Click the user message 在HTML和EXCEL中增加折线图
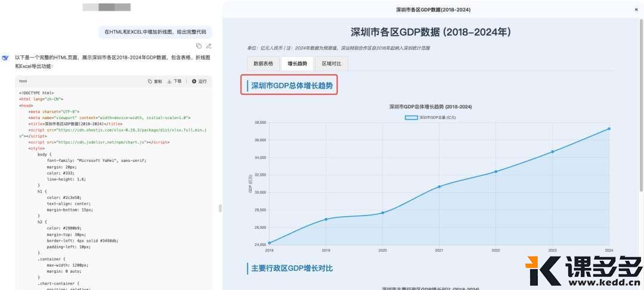 pyautogui.click(x=155, y=32)
